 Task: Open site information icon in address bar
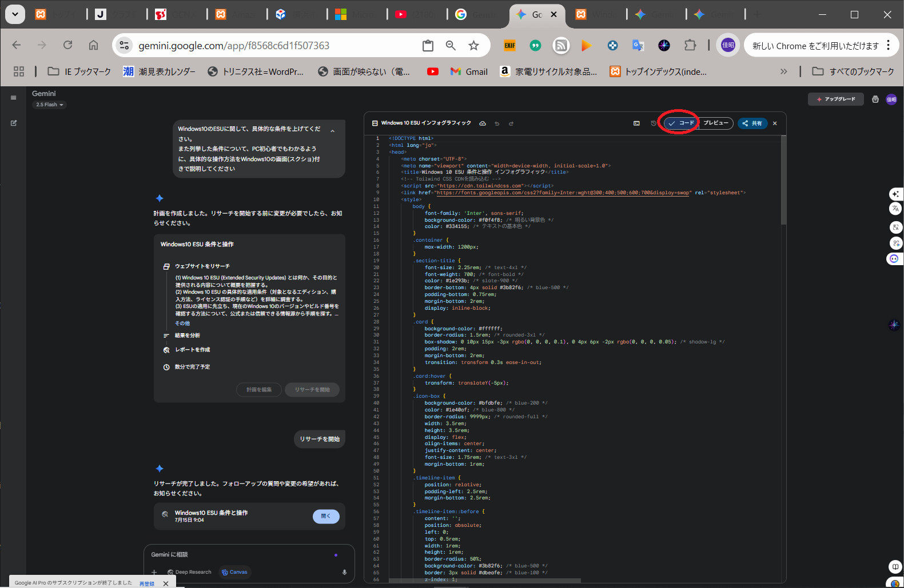pos(124,46)
